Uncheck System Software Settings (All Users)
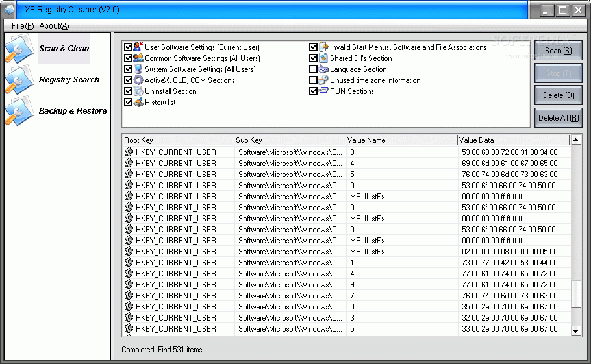 (x=128, y=69)
